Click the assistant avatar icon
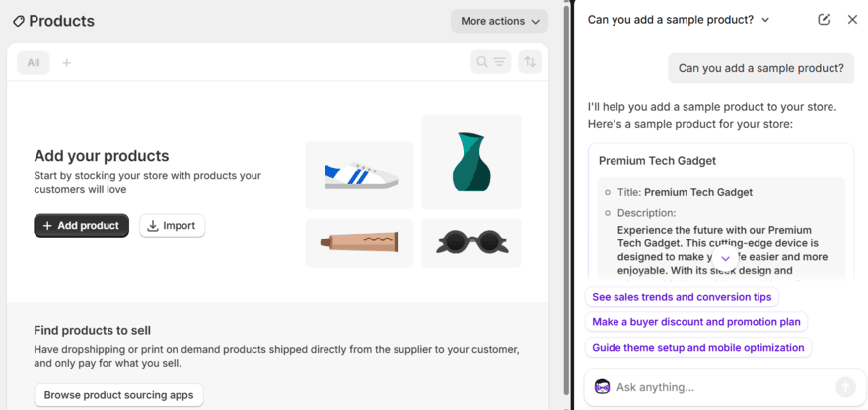Viewport: 868px width, 410px height. coord(602,387)
